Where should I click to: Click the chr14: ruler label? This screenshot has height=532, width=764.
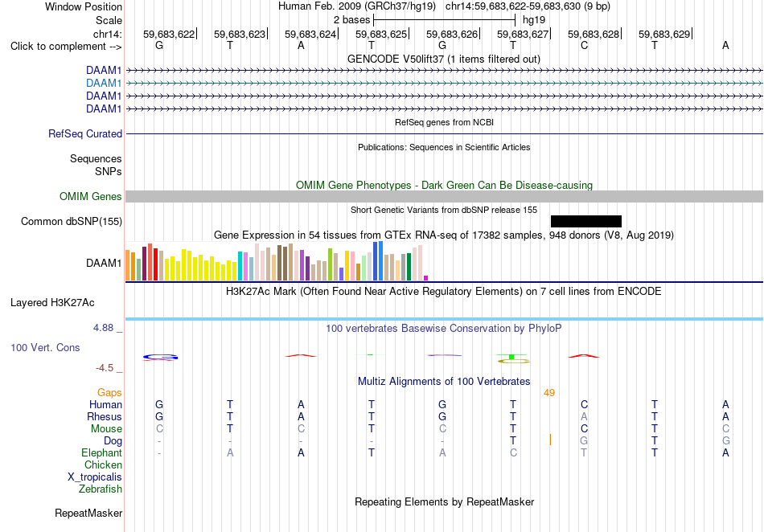coord(108,34)
